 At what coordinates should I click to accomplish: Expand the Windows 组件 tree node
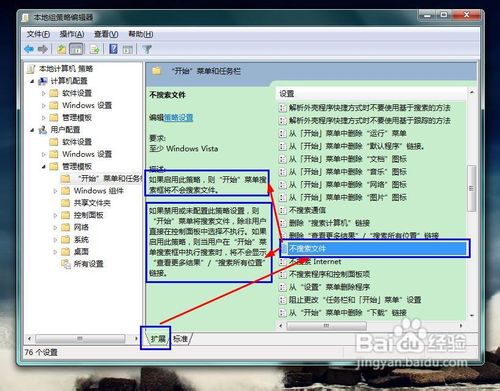point(55,191)
